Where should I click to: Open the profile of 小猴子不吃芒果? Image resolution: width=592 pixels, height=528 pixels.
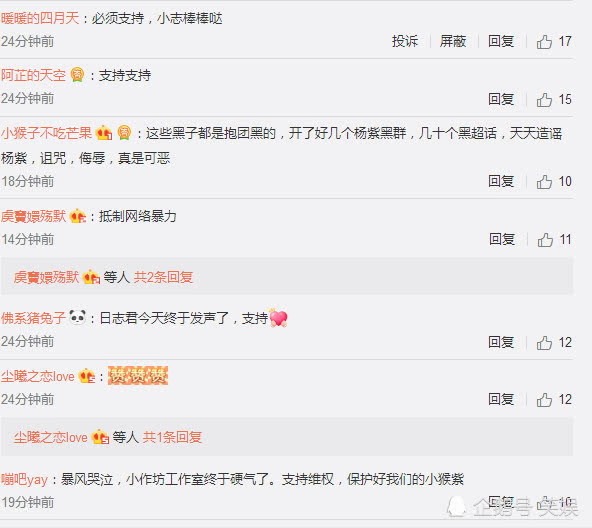pyautogui.click(x=46, y=133)
